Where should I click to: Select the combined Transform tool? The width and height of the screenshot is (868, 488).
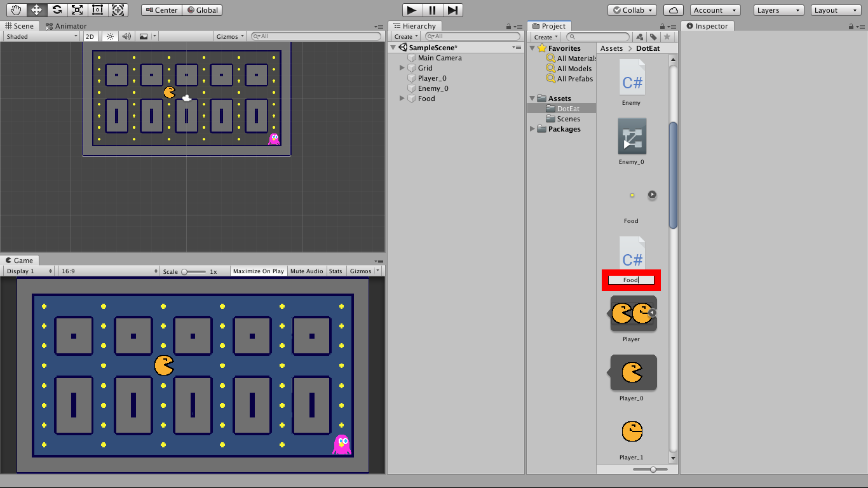[118, 10]
